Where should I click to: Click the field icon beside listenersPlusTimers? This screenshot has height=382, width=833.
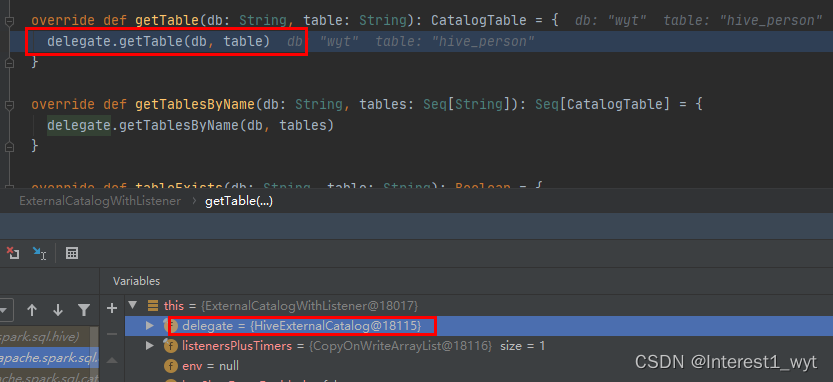(x=170, y=346)
